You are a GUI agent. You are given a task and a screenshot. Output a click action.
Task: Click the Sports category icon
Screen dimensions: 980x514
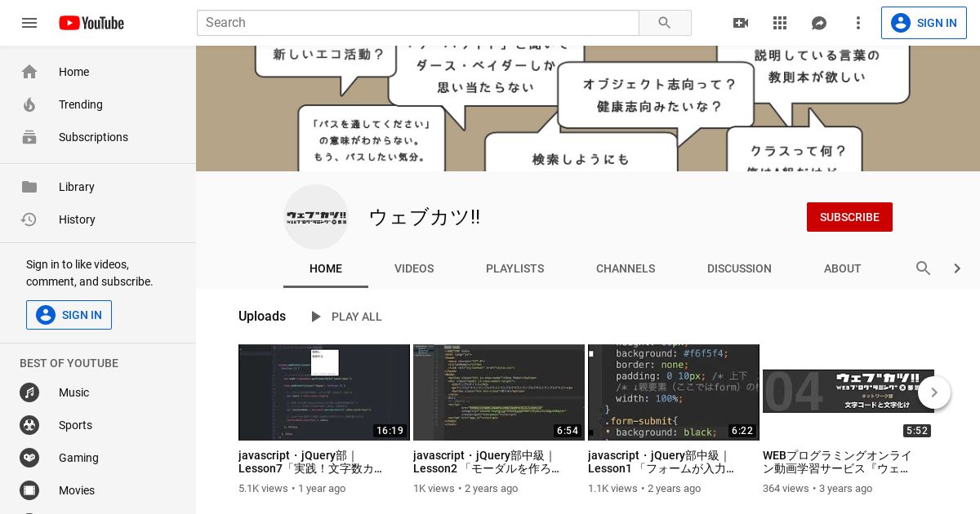29,425
